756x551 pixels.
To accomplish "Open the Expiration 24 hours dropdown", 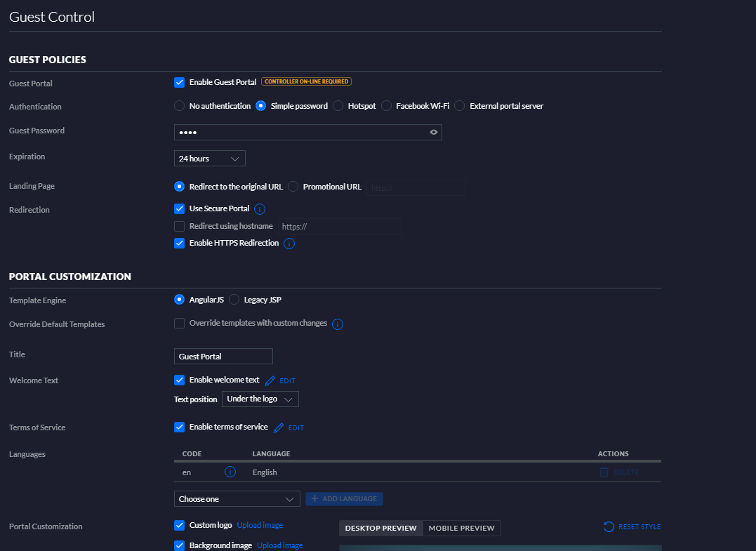I will pos(209,159).
